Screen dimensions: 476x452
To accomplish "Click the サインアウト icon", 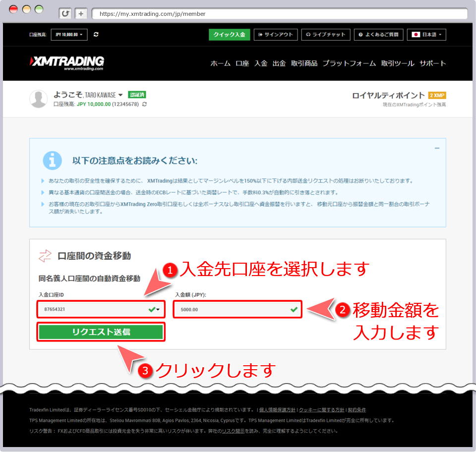I will 260,34.
